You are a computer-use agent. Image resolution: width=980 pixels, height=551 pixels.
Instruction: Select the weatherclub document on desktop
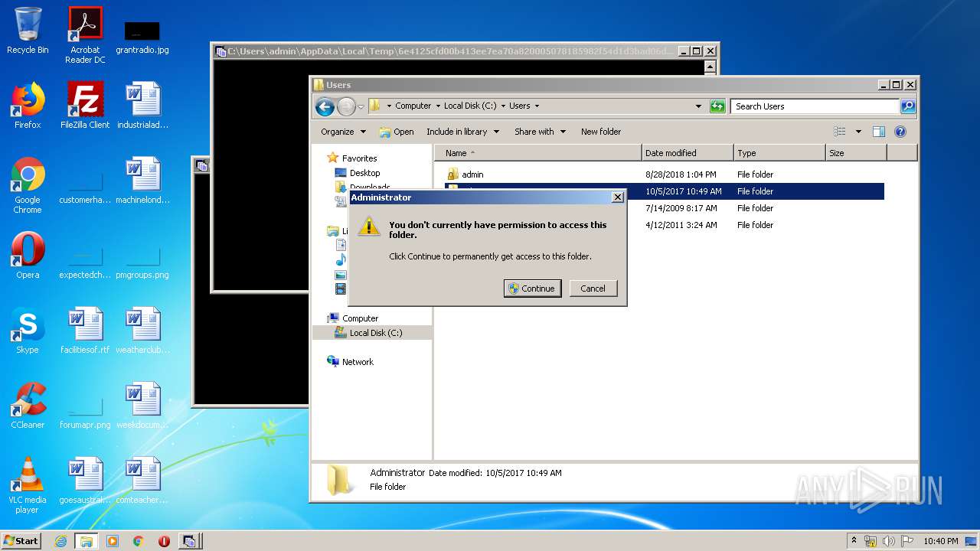coord(142,331)
